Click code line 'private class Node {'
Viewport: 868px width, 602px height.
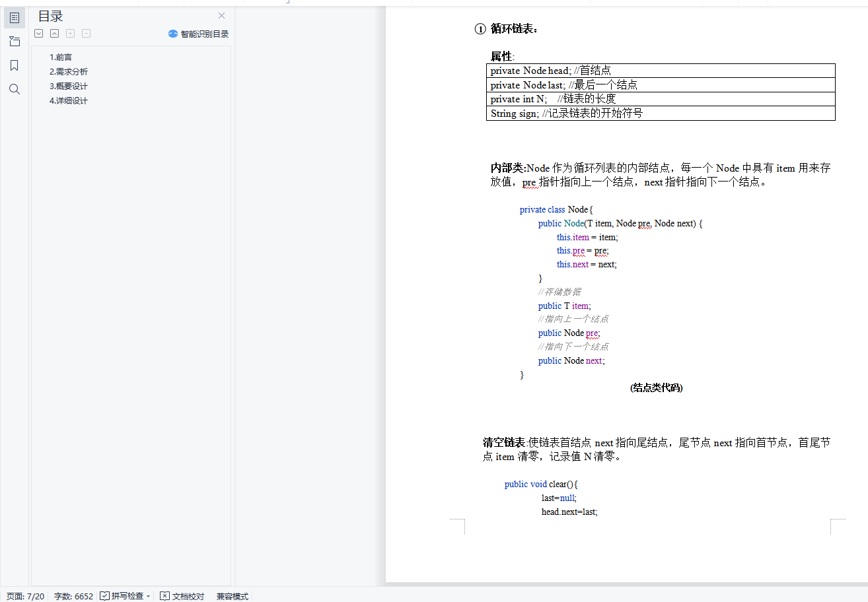click(556, 210)
